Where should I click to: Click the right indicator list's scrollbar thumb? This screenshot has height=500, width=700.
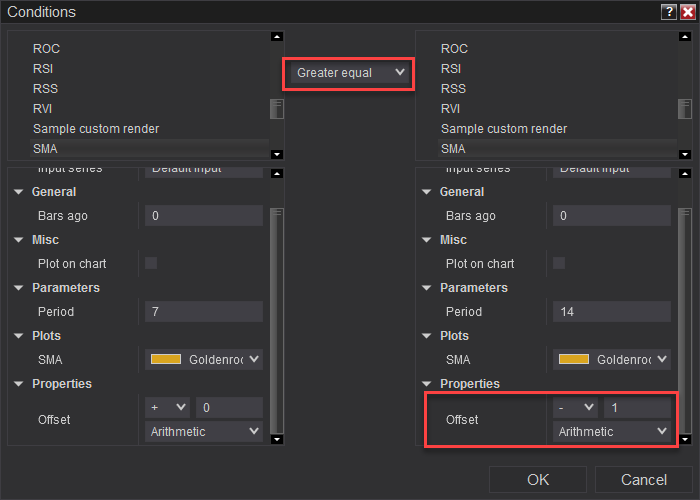tap(685, 109)
